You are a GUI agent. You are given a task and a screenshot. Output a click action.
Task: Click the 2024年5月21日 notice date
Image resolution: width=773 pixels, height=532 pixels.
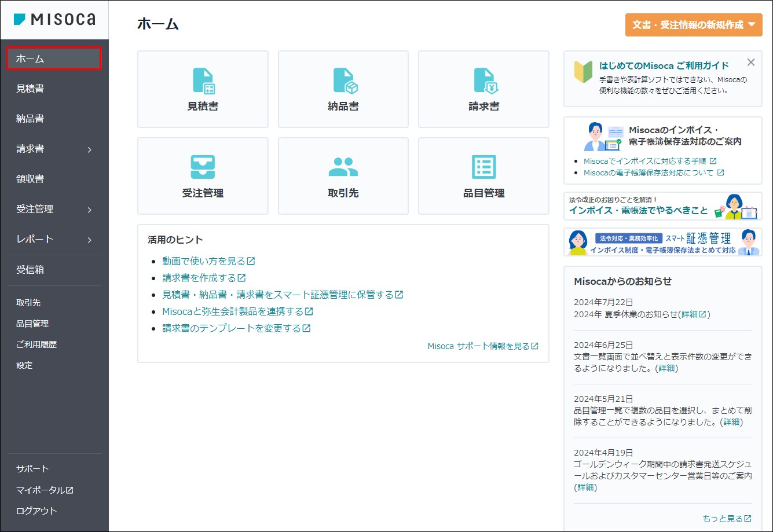pyautogui.click(x=603, y=398)
